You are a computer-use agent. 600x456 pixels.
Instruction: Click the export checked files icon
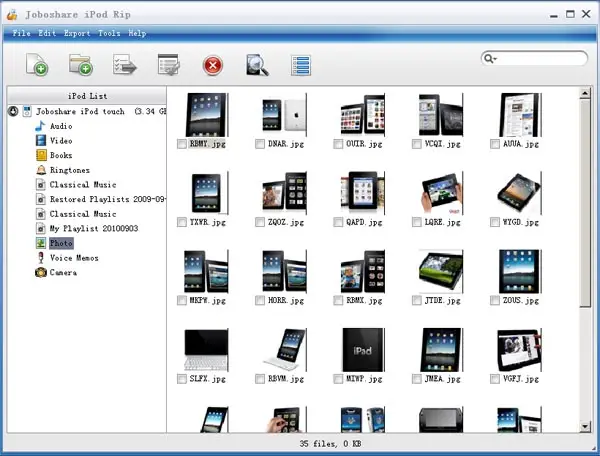coord(125,65)
